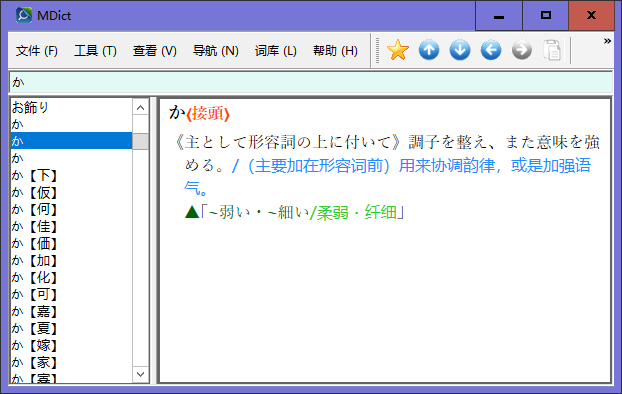
Task: Select か【仮】 in the word list
Action: coord(71,192)
